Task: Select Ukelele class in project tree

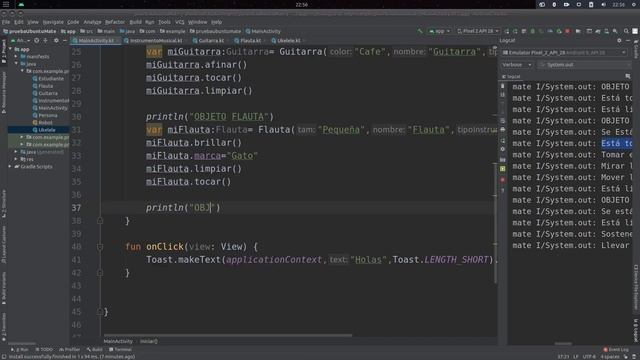Action: (44, 130)
